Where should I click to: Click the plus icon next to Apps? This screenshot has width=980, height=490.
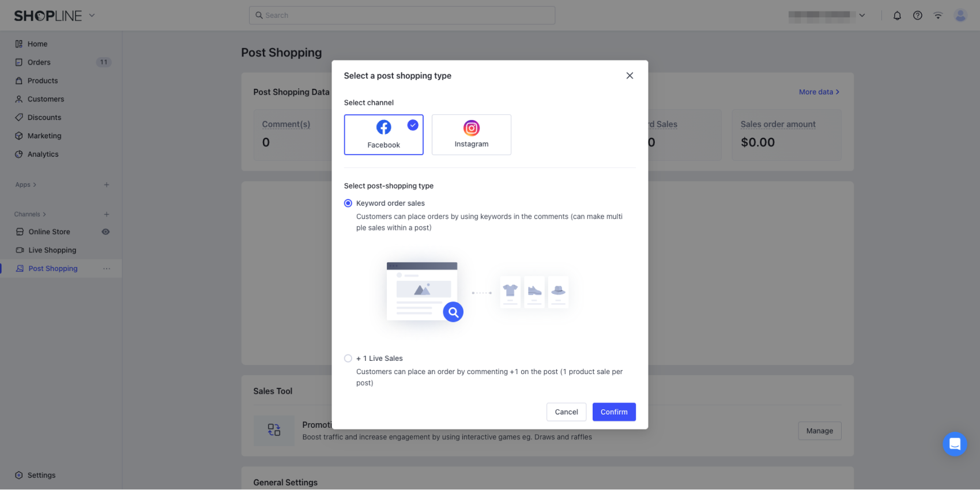pyautogui.click(x=107, y=185)
